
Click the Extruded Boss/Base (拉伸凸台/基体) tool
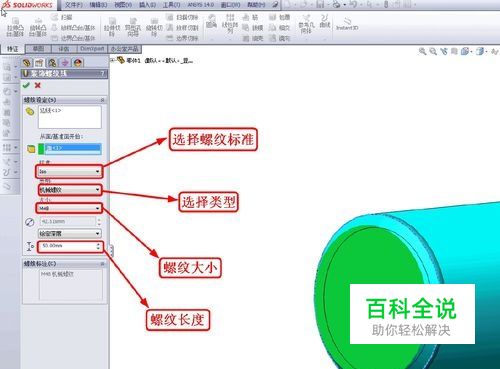(15, 28)
